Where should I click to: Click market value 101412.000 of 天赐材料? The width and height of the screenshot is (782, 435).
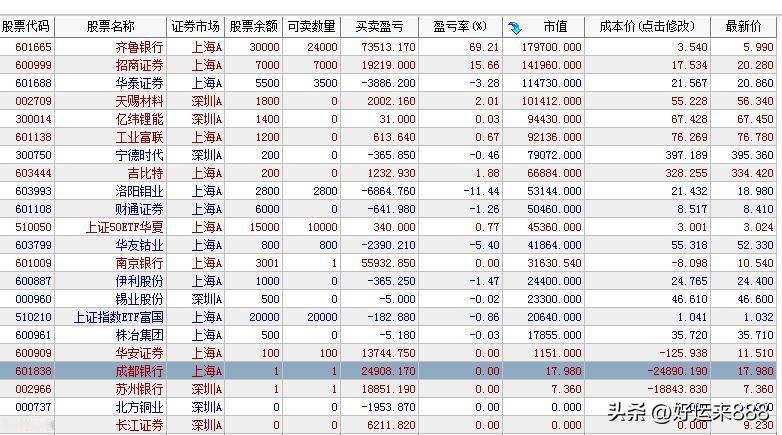point(552,101)
